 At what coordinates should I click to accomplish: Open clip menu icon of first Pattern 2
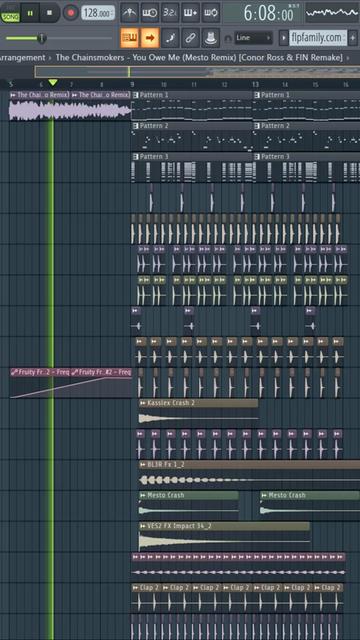pyautogui.click(x=136, y=126)
